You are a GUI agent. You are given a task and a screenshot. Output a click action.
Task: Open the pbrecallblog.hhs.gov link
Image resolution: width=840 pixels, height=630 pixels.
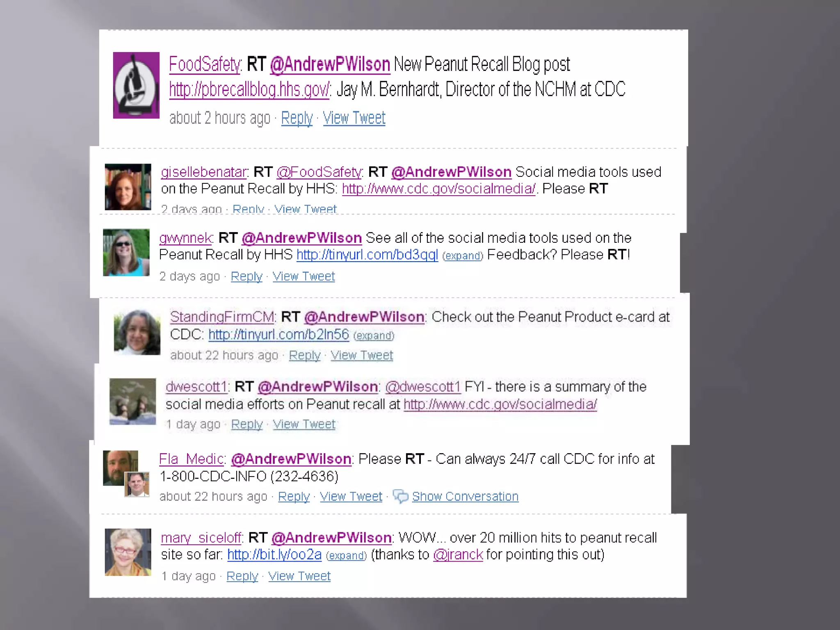(x=249, y=89)
